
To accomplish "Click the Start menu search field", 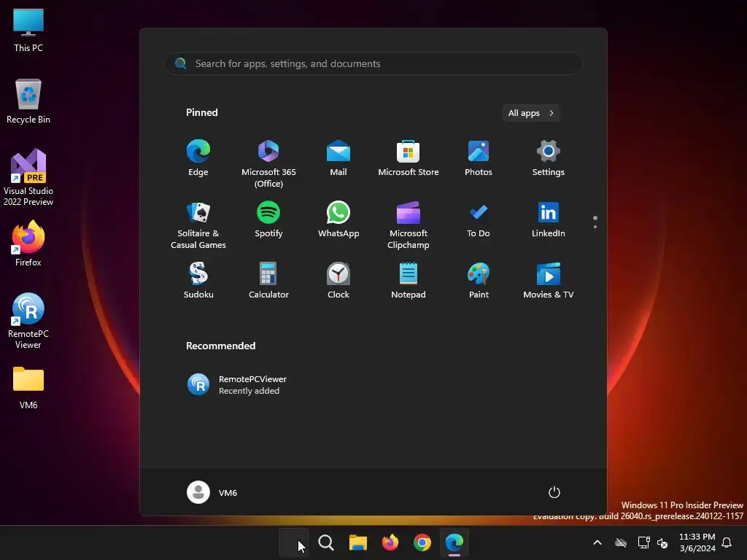I will [x=373, y=63].
